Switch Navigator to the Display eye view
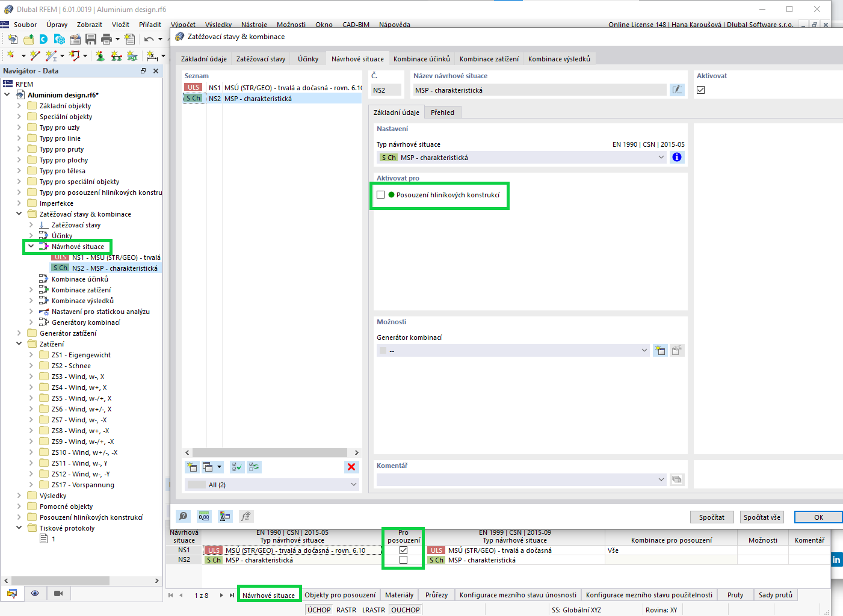 click(35, 593)
